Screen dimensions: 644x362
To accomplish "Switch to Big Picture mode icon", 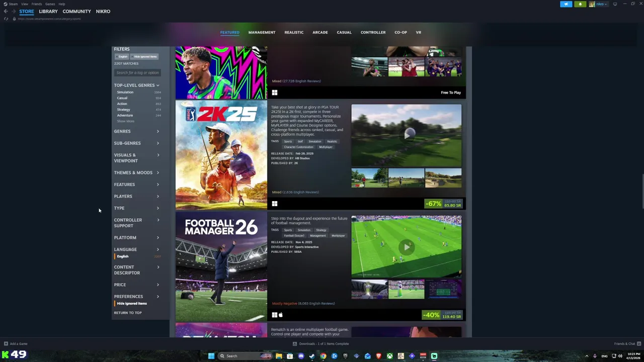I will [615, 4].
